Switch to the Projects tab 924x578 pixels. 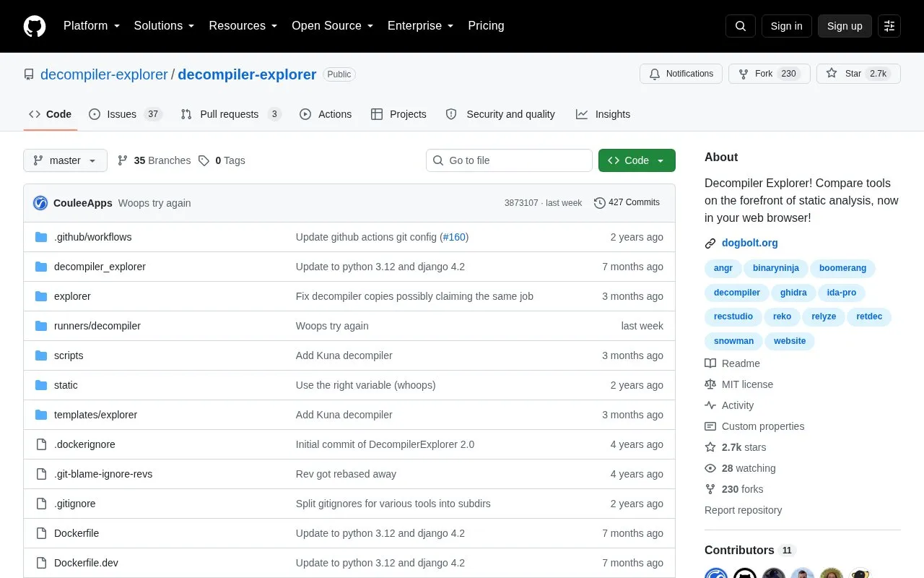[398, 114]
